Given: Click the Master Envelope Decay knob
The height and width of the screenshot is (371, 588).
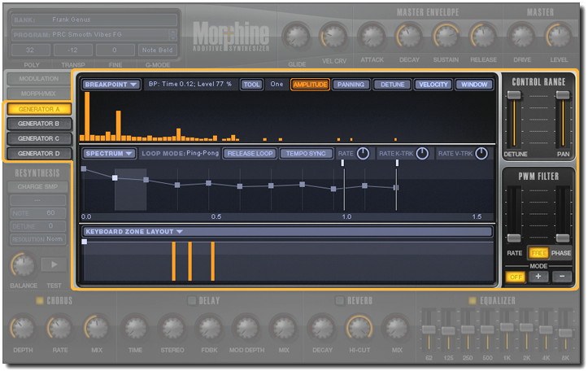Looking at the screenshot, I should [x=409, y=36].
